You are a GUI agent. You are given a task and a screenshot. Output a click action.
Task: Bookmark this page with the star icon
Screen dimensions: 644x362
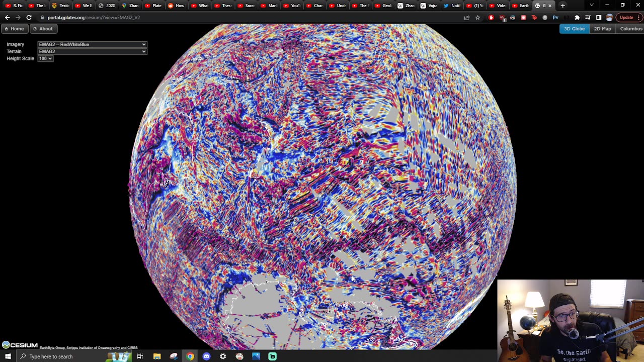click(477, 18)
